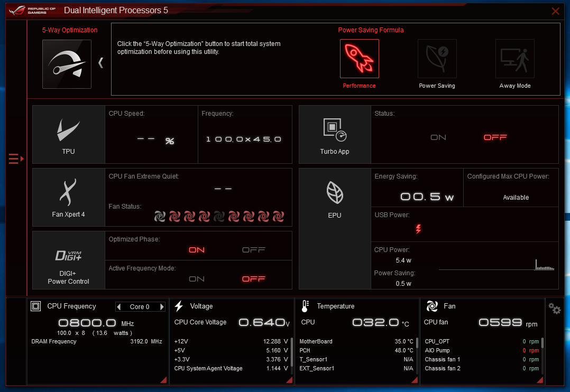Select the greyed-out fifth fan status icon
Viewport: 570px width, 392px height.
point(219,217)
